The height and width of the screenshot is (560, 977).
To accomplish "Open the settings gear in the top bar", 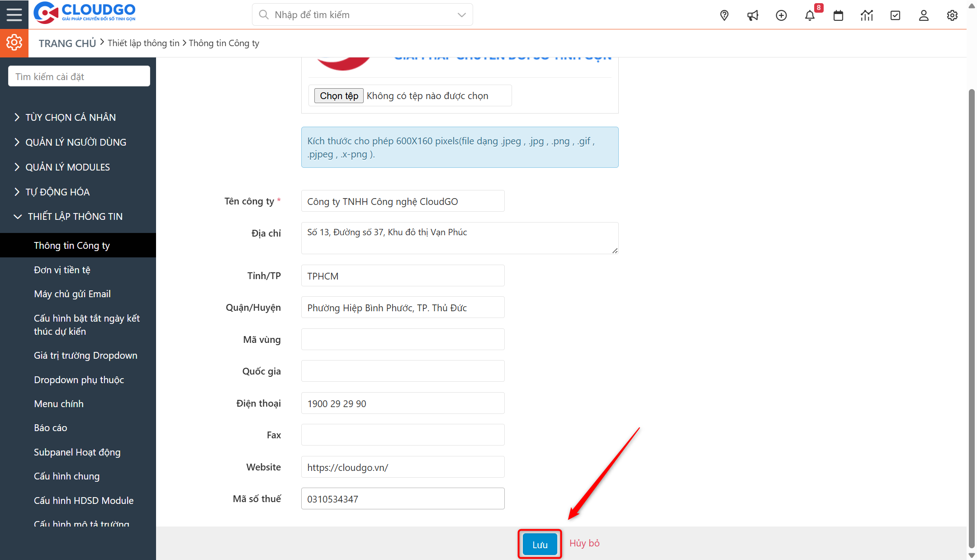I will [952, 15].
